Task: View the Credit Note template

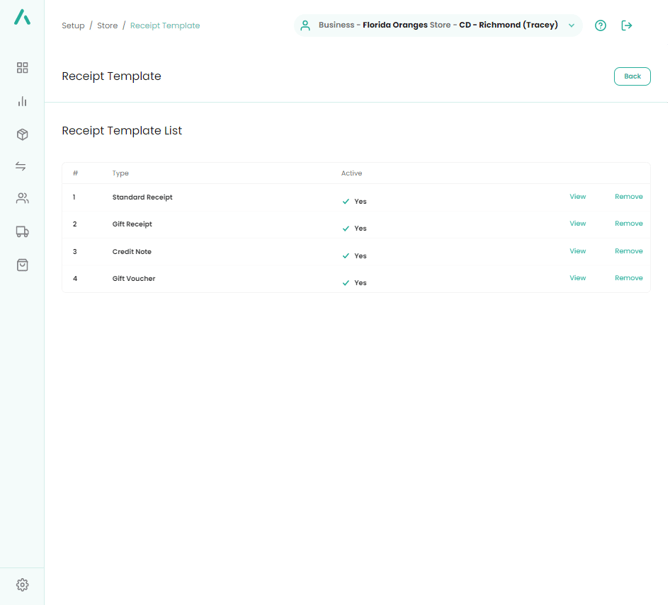Action: (x=577, y=251)
